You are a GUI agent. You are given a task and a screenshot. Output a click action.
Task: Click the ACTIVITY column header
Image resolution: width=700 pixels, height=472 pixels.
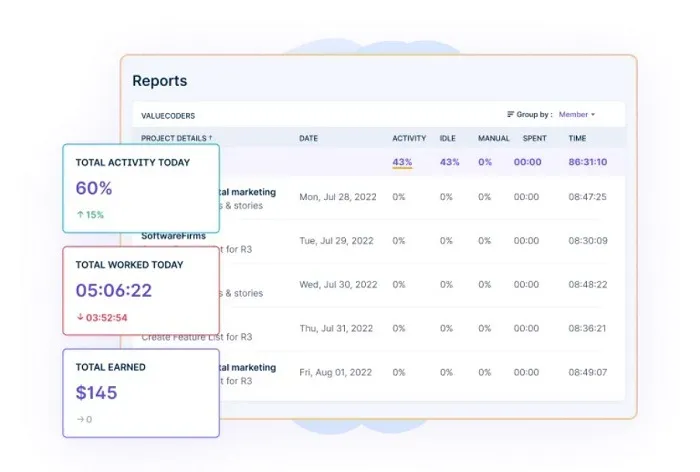click(409, 138)
